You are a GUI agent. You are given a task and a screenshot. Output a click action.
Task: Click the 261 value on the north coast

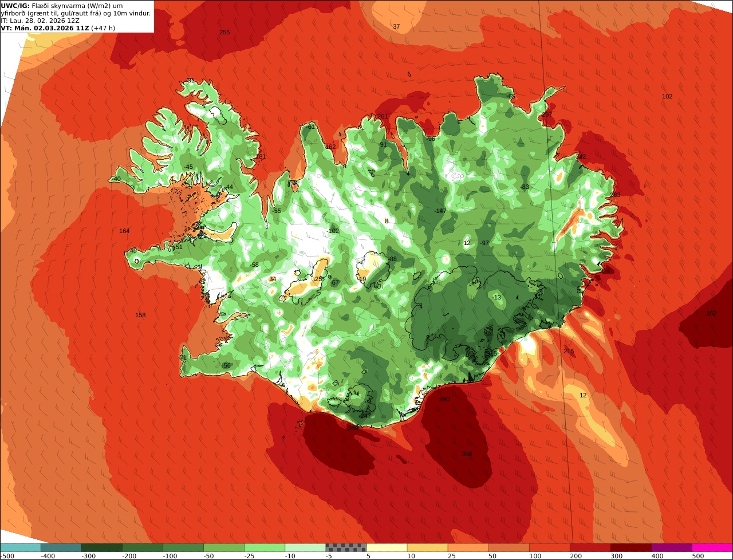click(x=383, y=116)
